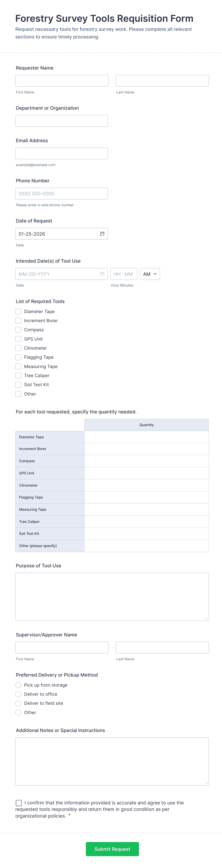Open calendar icon in Date of Request

pyautogui.click(x=102, y=234)
